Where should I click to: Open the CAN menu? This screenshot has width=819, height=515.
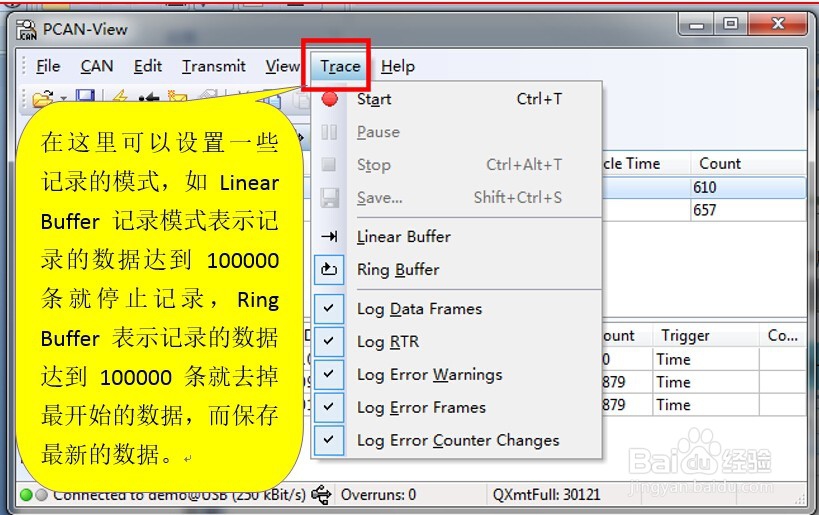click(x=97, y=66)
